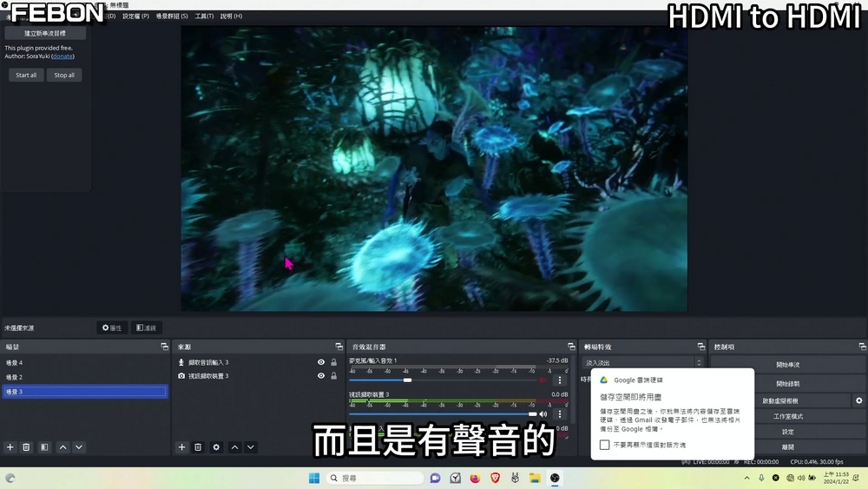The height and width of the screenshot is (489, 868).
Task: Open options menu for 麥克風/輸入音效 1
Action: coord(560,380)
